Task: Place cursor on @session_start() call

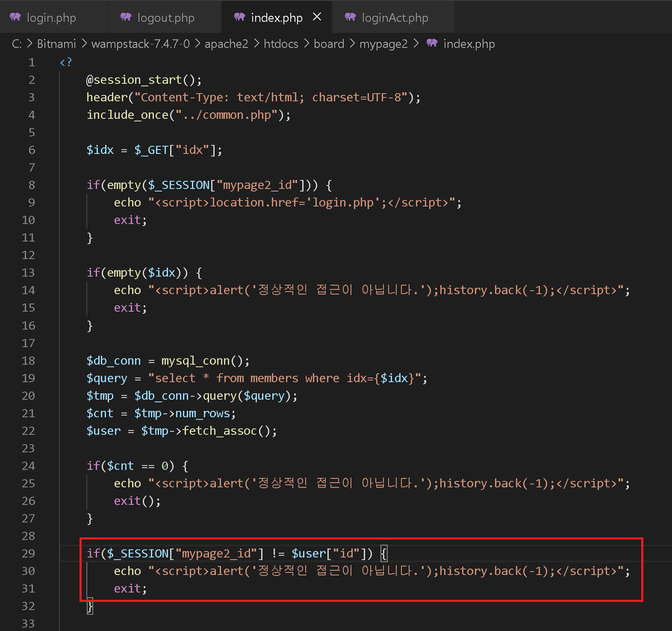Action: pyautogui.click(x=144, y=80)
